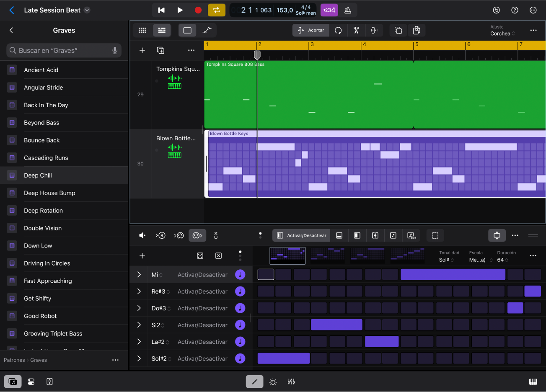The width and height of the screenshot is (546, 392).
Task: Enable the 1234 count-in
Action: click(x=329, y=10)
